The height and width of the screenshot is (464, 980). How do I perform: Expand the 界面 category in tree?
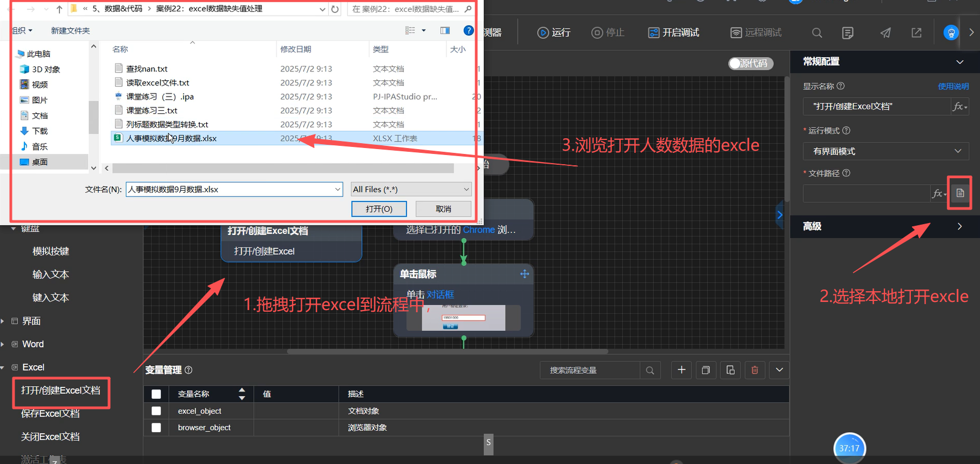pos(3,321)
